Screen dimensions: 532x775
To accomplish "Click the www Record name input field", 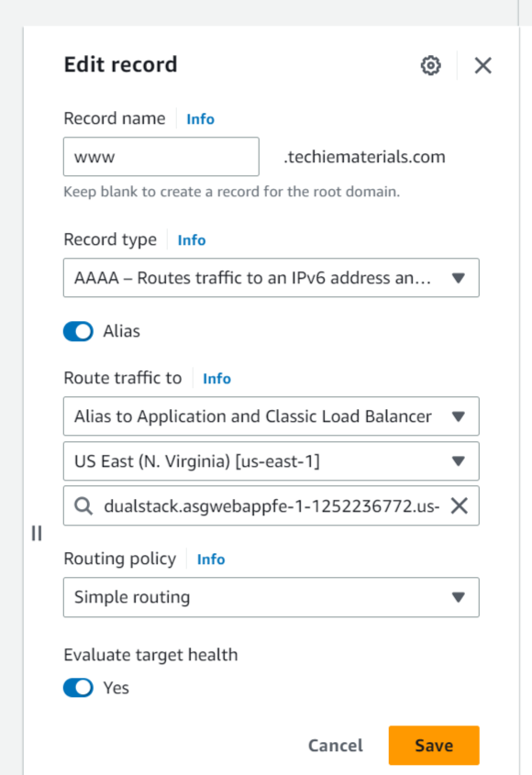I will 161,157.
